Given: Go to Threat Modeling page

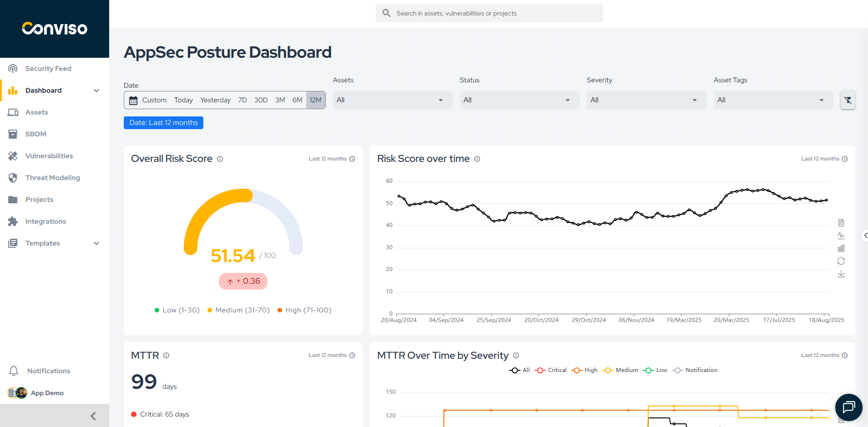Looking at the screenshot, I should click(52, 178).
